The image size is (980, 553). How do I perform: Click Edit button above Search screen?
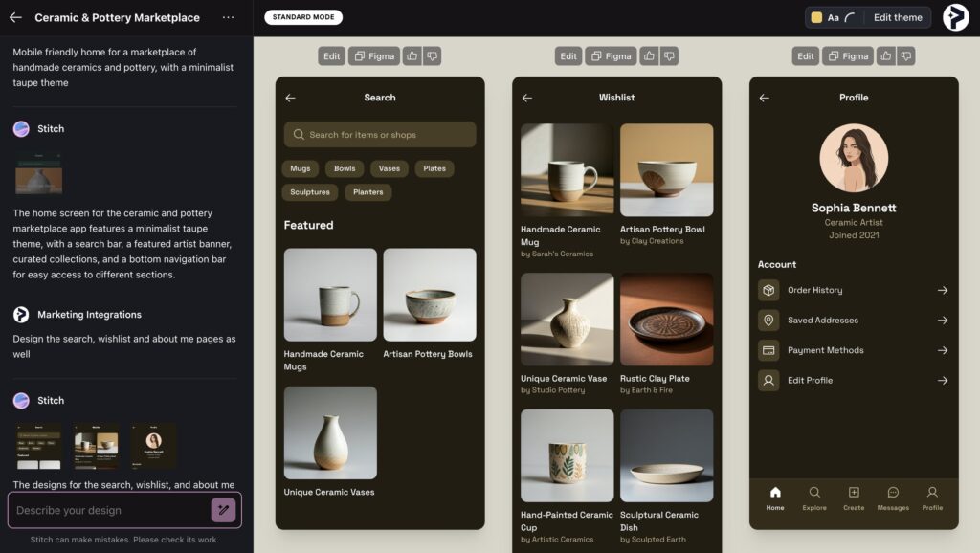(331, 56)
